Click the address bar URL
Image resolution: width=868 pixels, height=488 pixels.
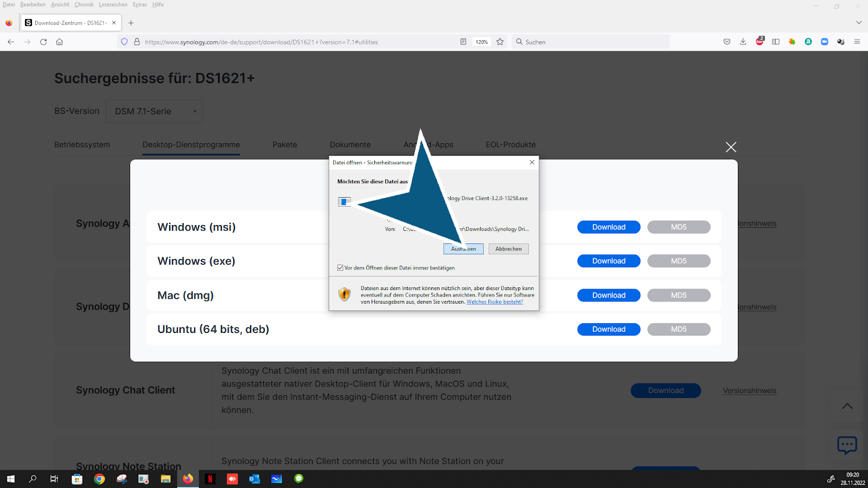tap(261, 42)
